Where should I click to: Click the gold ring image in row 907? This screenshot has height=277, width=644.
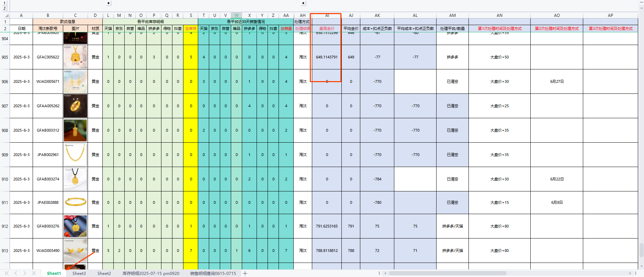click(x=75, y=106)
